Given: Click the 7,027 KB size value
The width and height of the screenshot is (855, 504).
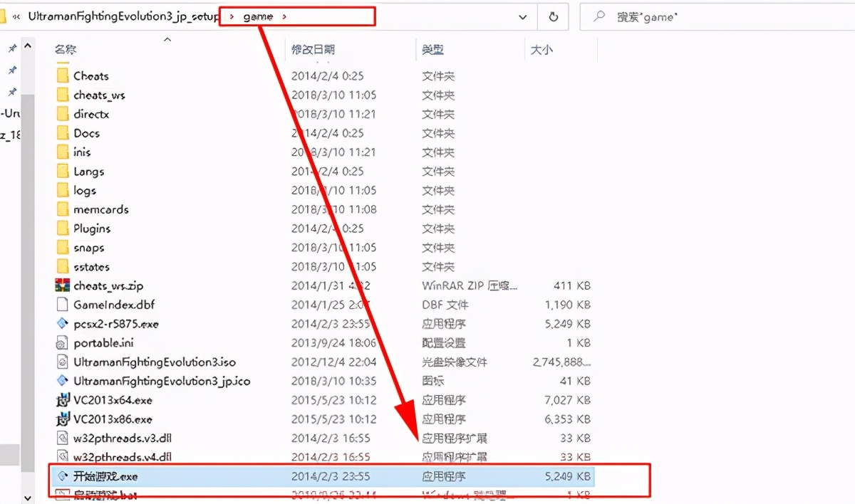Looking at the screenshot, I should (567, 400).
